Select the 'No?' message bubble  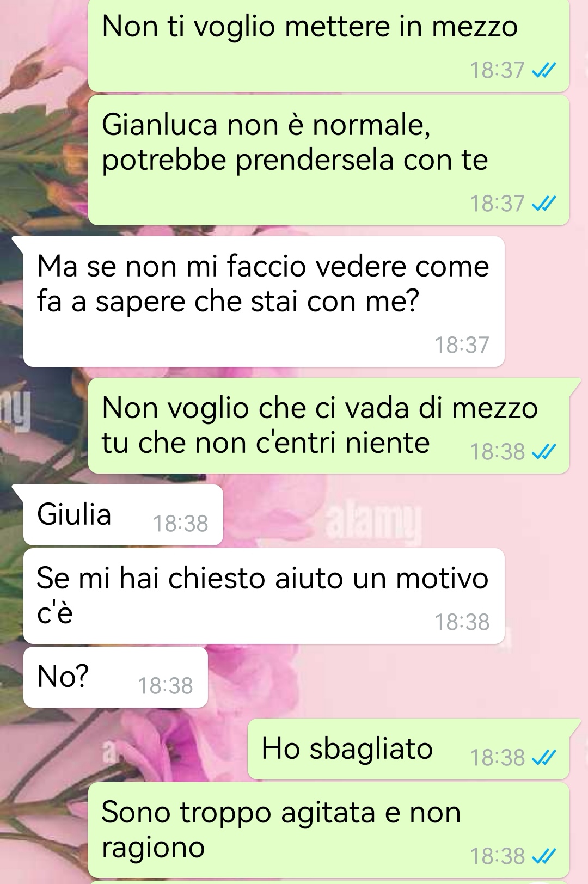pos(115,677)
